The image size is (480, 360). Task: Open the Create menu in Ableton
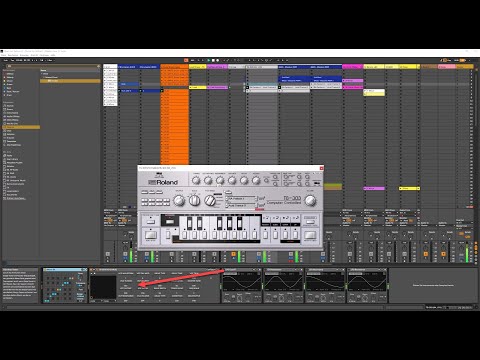point(24,55)
